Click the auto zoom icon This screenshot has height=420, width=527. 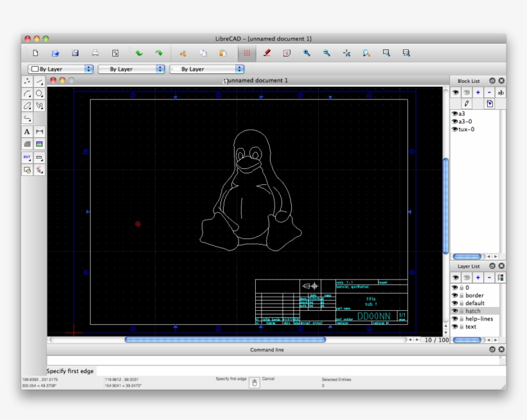(x=346, y=53)
